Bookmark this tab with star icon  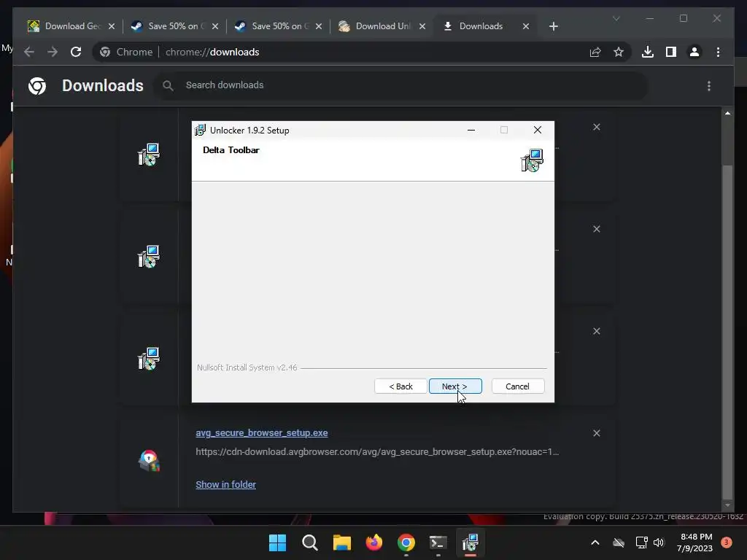click(619, 52)
